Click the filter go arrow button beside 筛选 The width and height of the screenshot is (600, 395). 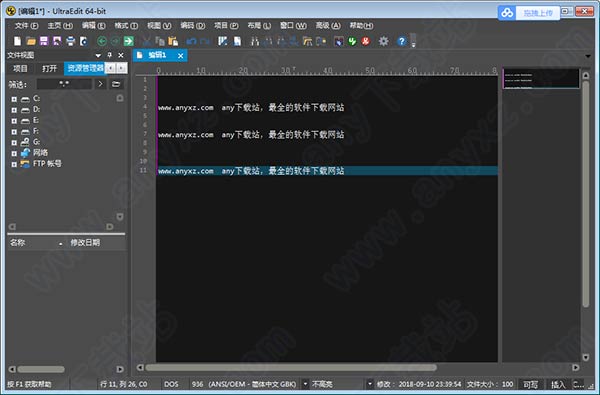click(x=100, y=84)
